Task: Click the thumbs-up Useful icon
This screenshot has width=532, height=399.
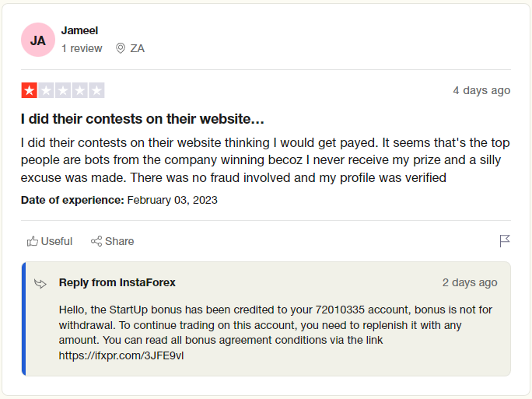Action: point(32,241)
